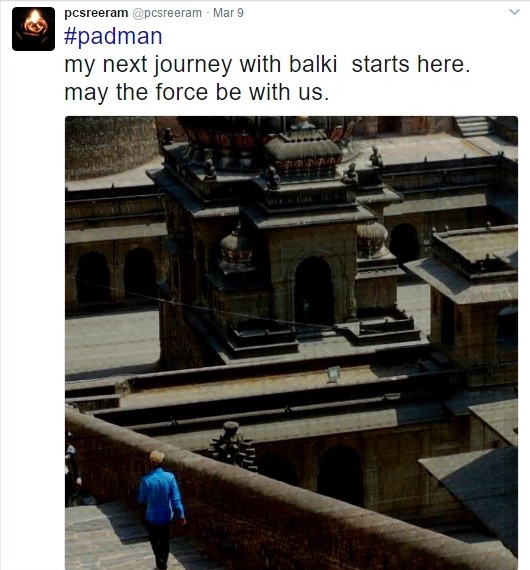Click the floodlight fixture on the ledge

[x=334, y=374]
